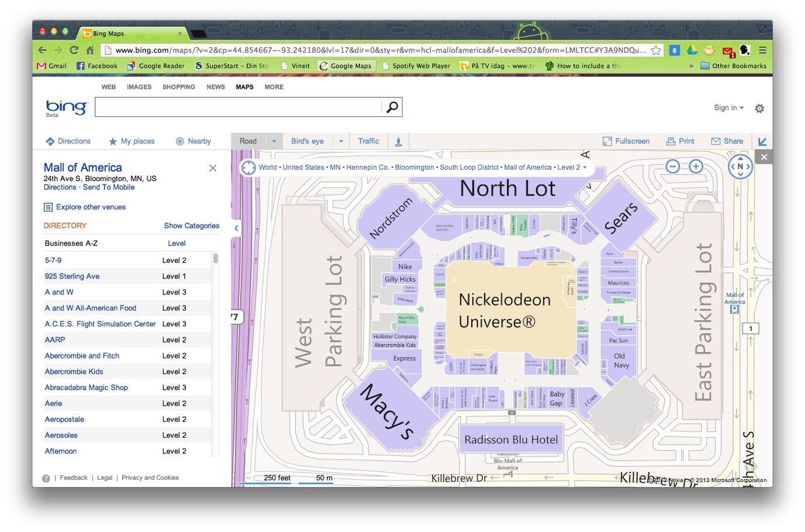Open the SHOPPING tab
Screen dimensions: 805x532
tap(179, 87)
